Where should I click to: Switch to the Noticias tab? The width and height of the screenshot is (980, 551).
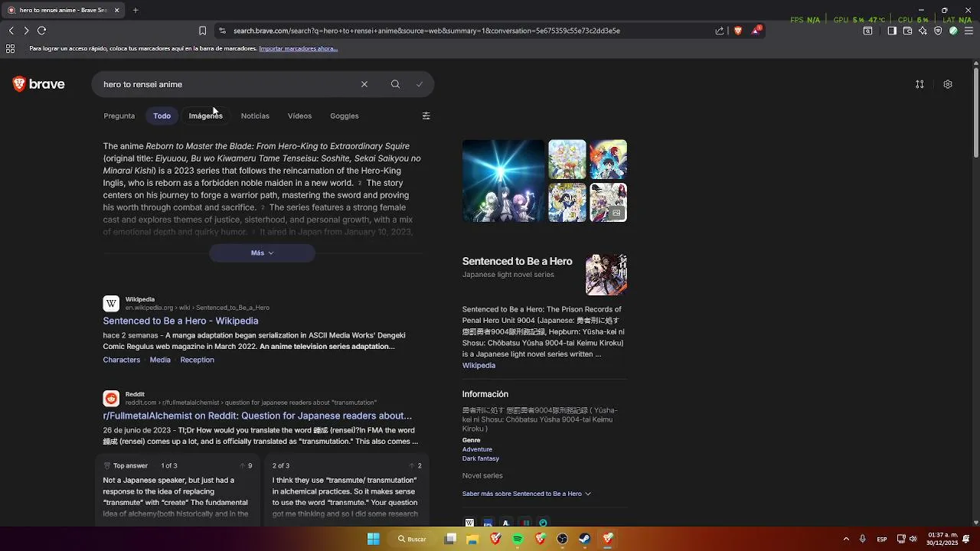[x=255, y=116]
